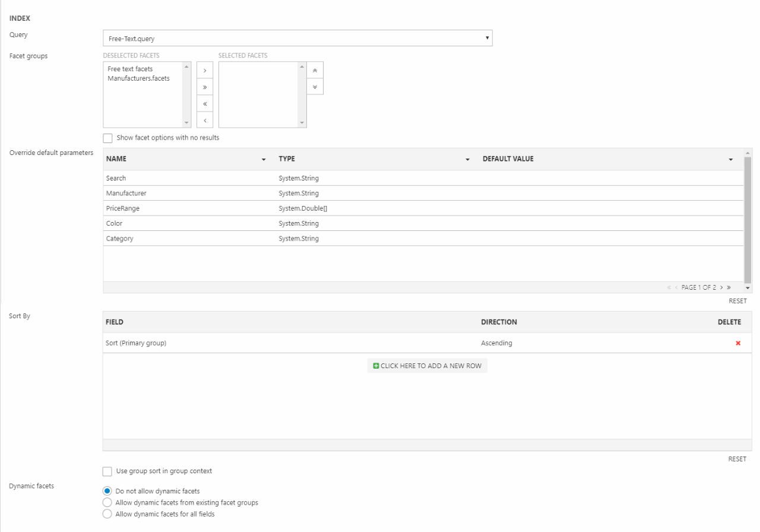This screenshot has height=532, width=760.
Task: Select Manufacturers.facets in deselected facets list
Action: tap(138, 78)
